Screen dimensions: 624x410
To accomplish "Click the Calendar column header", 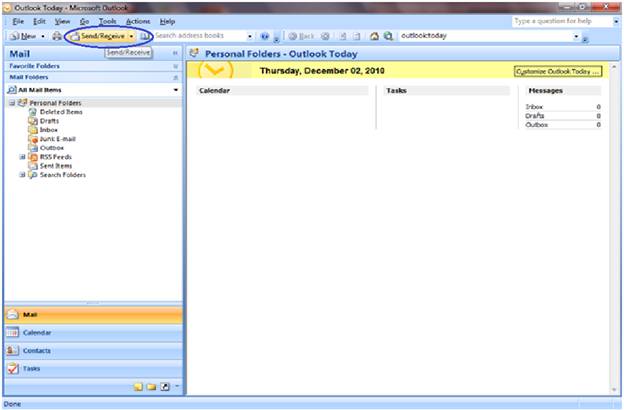I will [x=283, y=91].
